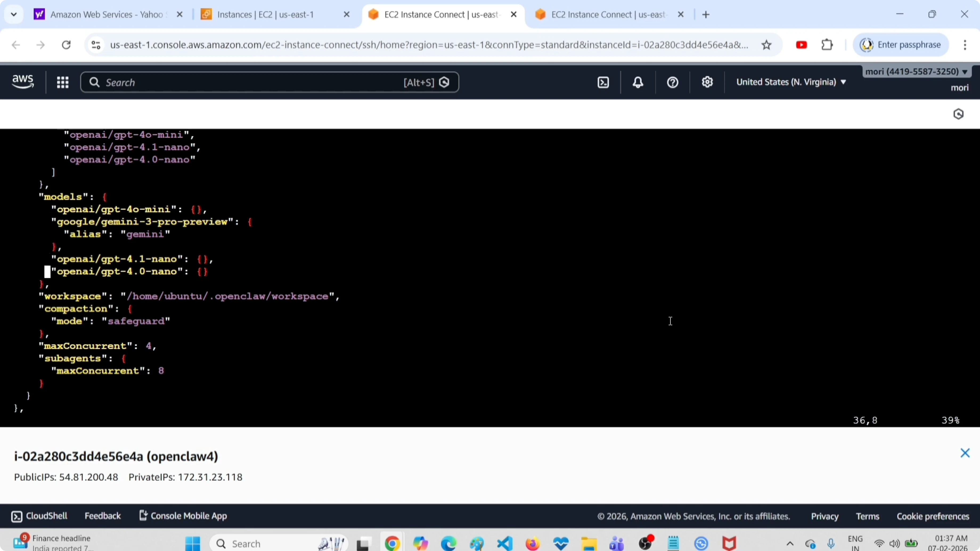Screen dimensions: 980x551
Task: Open the AWS services grid menu
Action: [63, 83]
